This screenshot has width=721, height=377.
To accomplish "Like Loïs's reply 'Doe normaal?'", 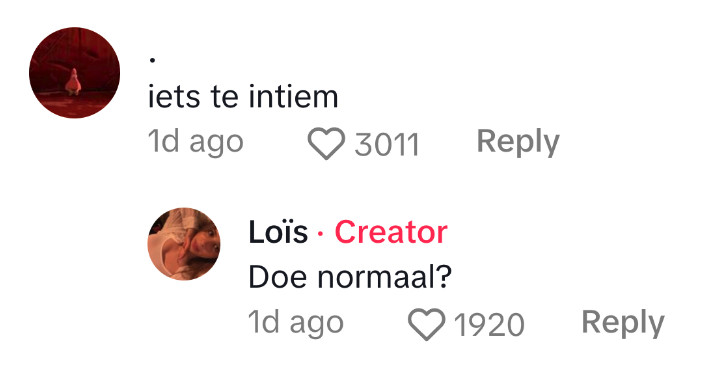I will tap(426, 324).
